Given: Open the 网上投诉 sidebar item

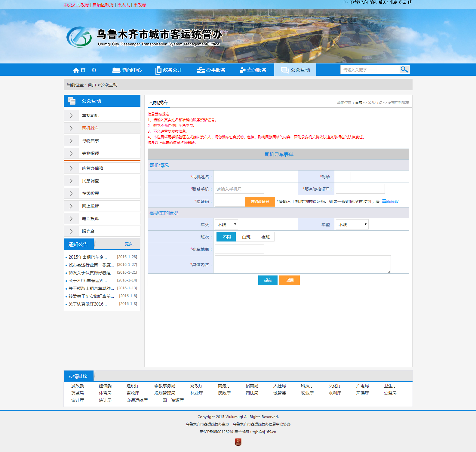Looking at the screenshot, I should (x=91, y=206).
